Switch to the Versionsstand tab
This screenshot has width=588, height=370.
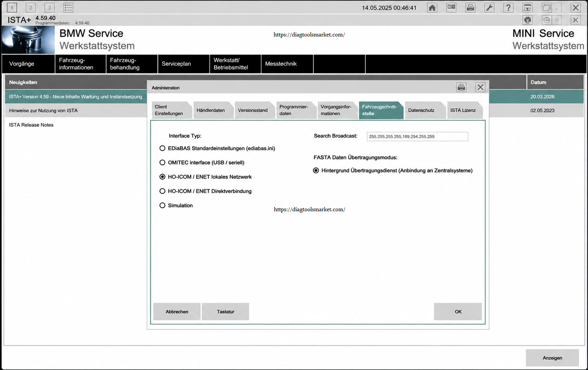click(x=255, y=110)
